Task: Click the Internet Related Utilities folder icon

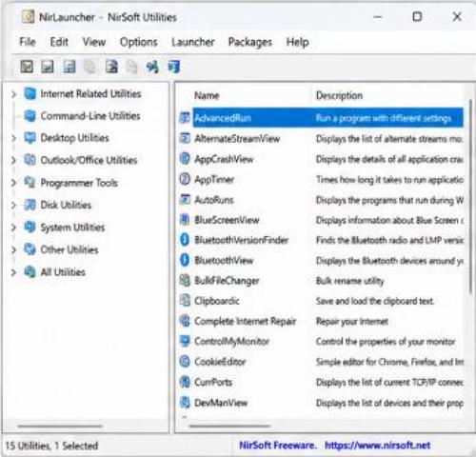Action: tap(30, 93)
